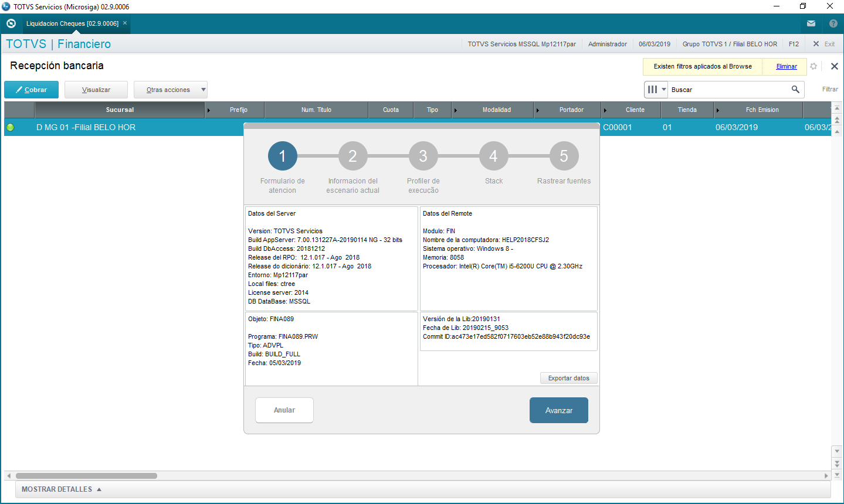Click the horizontal scrollbar right arrow
The image size is (844, 504).
[x=826, y=476]
